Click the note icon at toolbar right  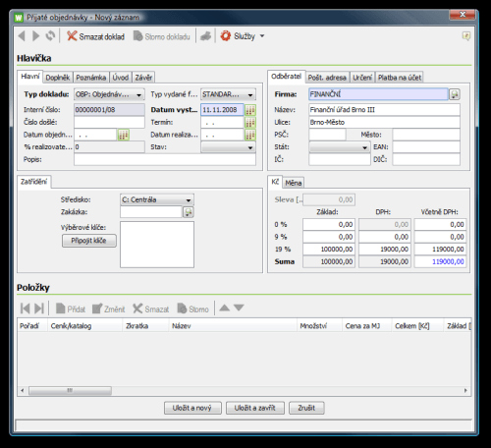(x=466, y=35)
